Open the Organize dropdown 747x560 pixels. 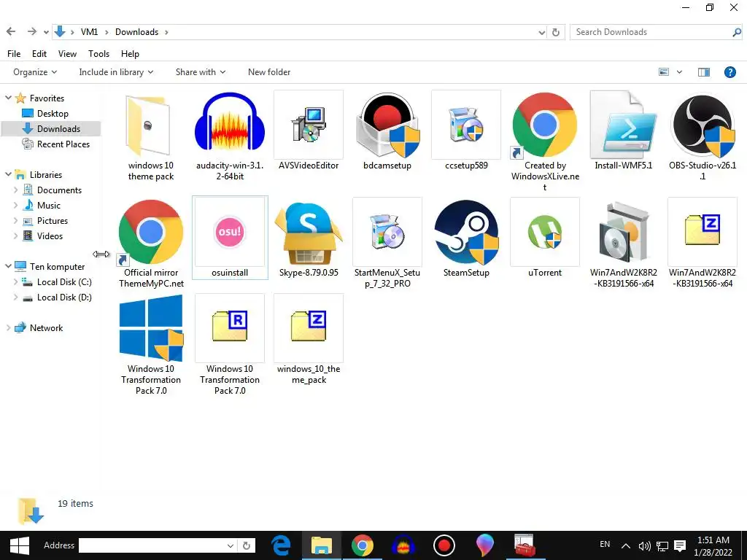(35, 72)
